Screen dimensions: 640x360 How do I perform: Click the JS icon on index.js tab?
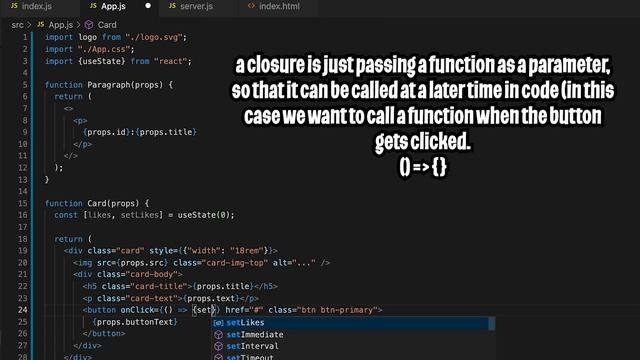click(14, 6)
